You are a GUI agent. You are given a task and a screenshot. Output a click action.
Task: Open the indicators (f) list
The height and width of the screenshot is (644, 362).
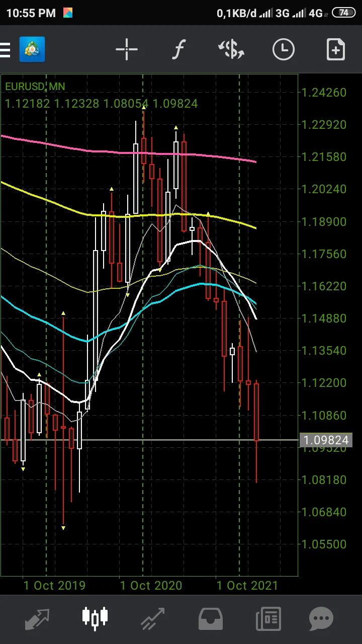click(x=178, y=49)
